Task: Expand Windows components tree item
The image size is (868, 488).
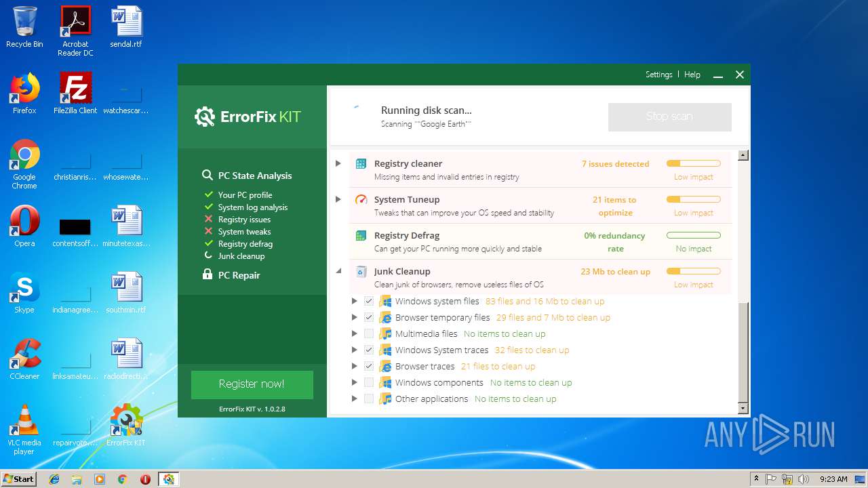Action: click(x=354, y=382)
